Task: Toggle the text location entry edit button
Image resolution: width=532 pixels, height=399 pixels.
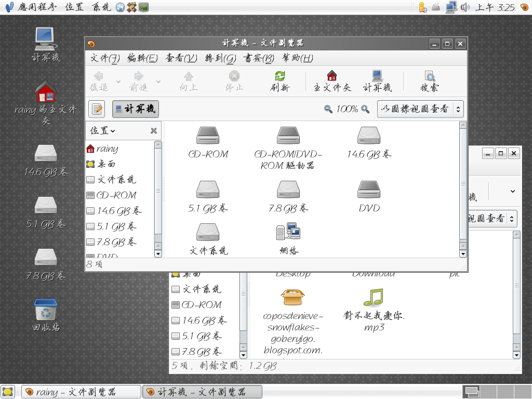Action: 97,109
